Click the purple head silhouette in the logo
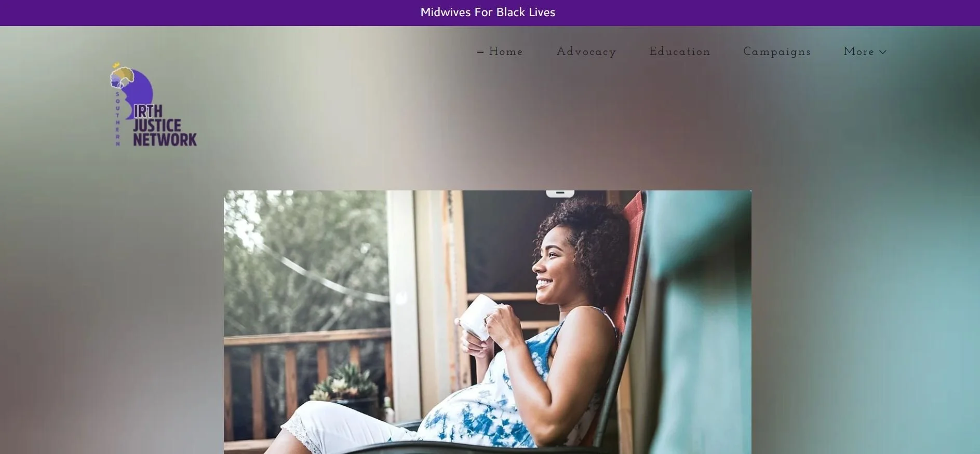980x454 pixels. click(134, 92)
